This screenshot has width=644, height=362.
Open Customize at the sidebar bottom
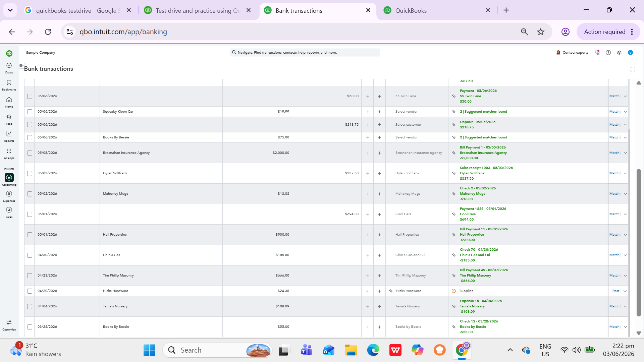(x=9, y=325)
